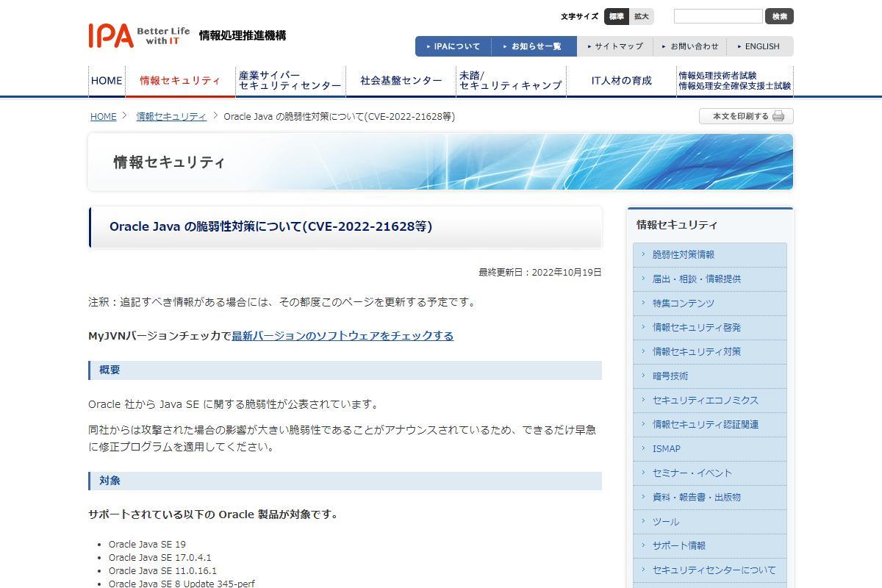Screen dimensions: 882x588
Task: Open セキュリティセンターについて sidebar item
Action: (710, 570)
